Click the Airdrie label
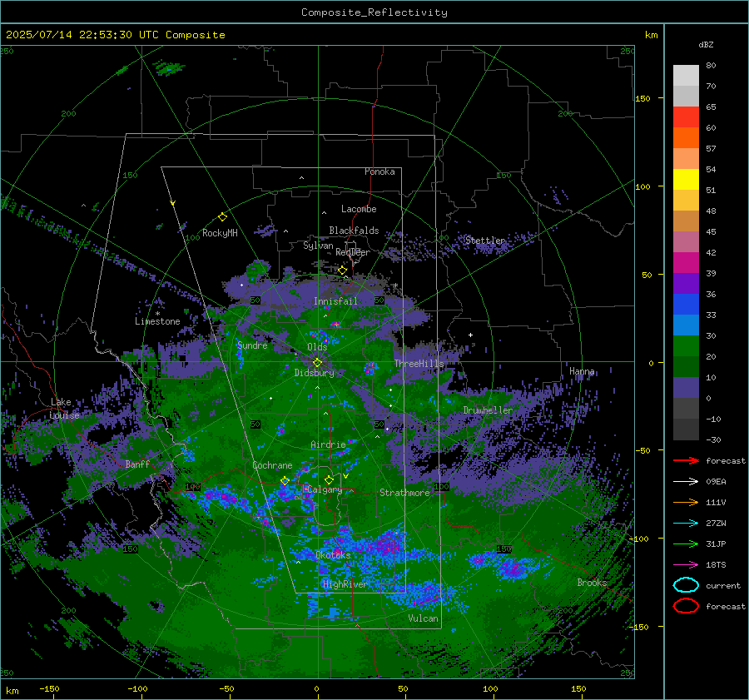This screenshot has height=700, width=749. (328, 444)
